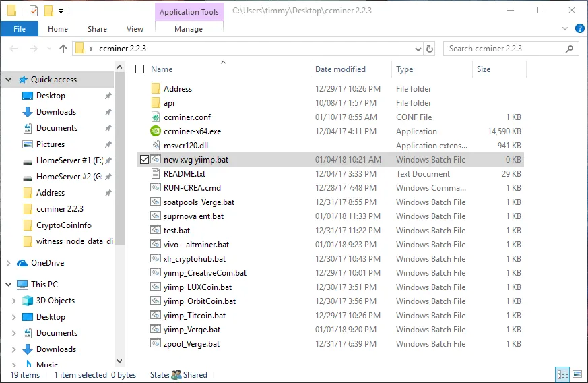Open witness_node_data_di folder in sidebar
Viewport: 588px width, 383px height.
(x=74, y=241)
